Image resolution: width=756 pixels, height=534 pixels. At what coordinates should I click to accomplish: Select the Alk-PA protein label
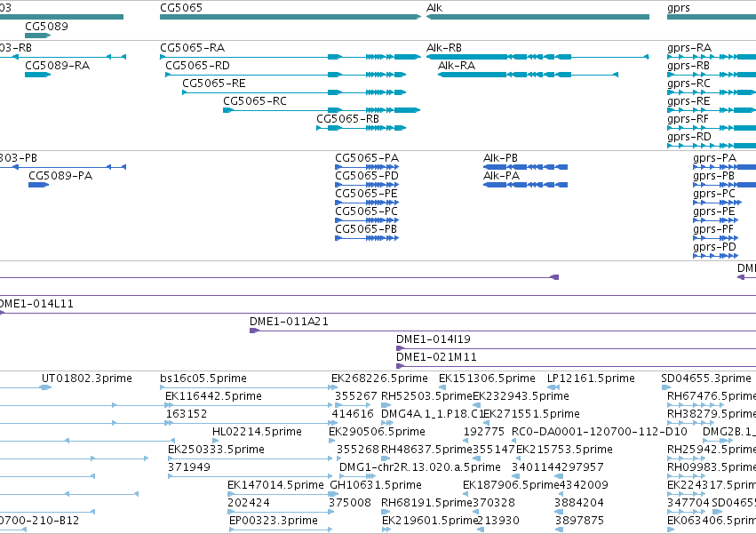(501, 176)
